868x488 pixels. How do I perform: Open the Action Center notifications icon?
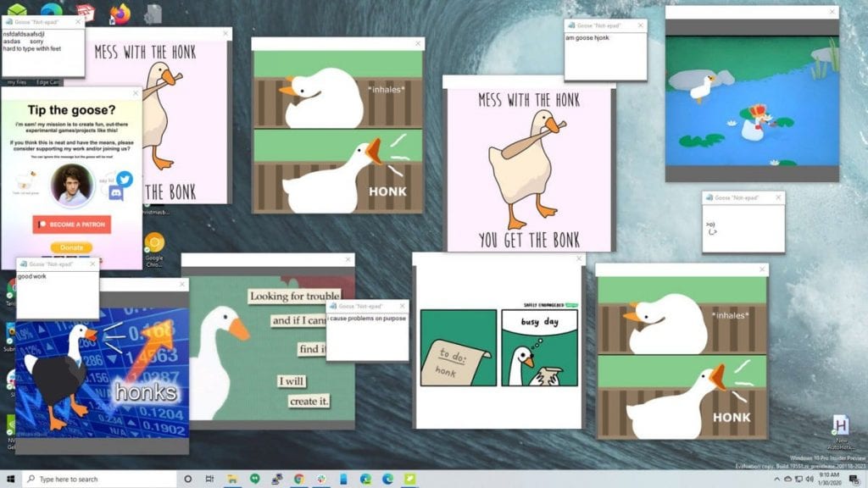click(x=854, y=480)
